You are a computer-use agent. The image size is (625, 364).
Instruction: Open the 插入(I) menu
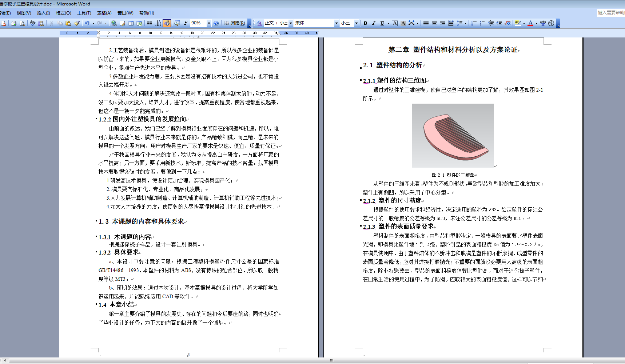pyautogui.click(x=43, y=13)
